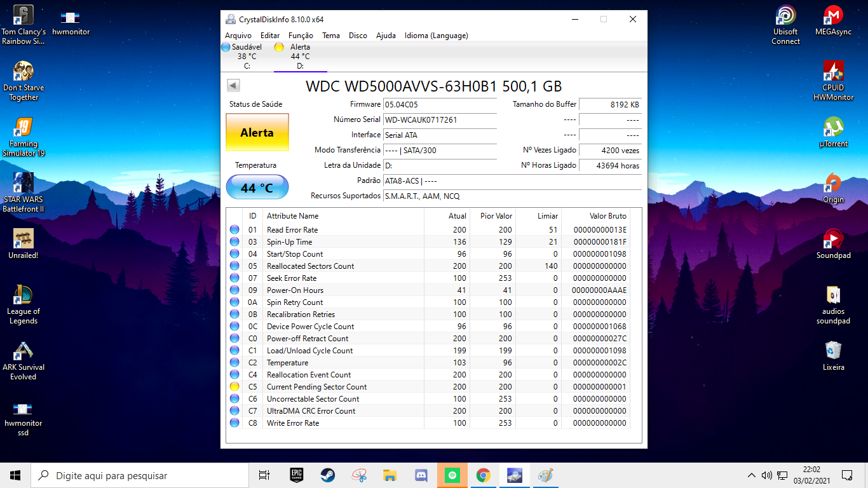Open the Tema menu

tap(331, 36)
